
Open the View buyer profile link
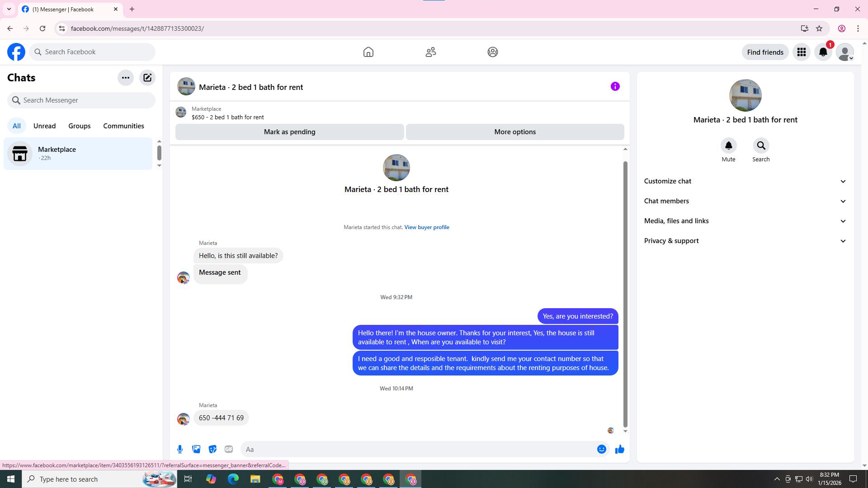coord(426,227)
